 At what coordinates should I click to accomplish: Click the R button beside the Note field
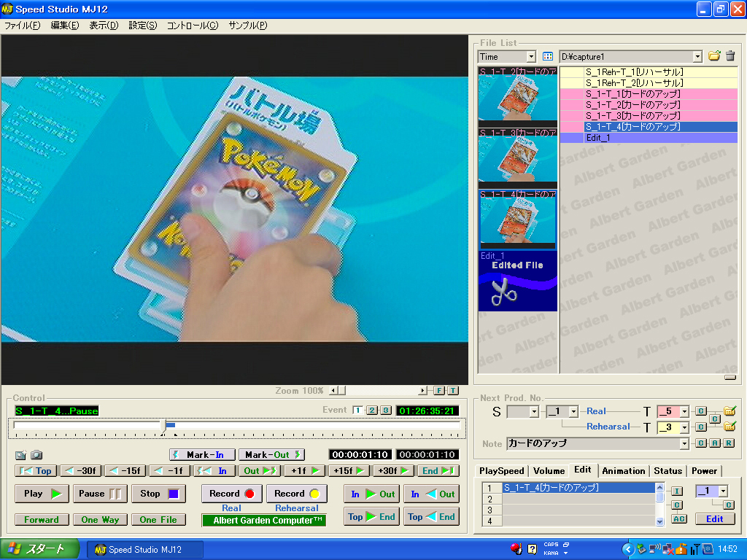click(729, 443)
